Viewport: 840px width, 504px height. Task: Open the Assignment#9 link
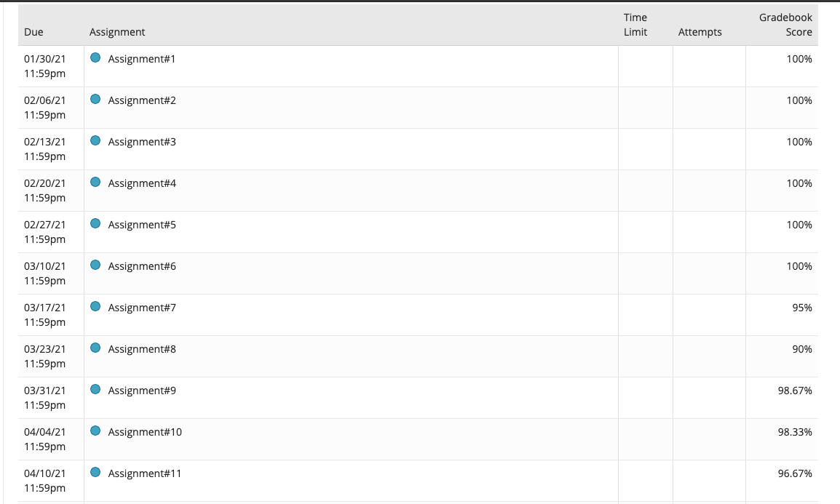(142, 391)
